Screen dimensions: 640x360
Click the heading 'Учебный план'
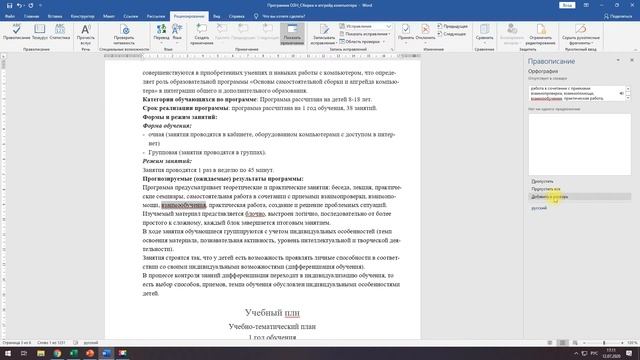(272, 313)
